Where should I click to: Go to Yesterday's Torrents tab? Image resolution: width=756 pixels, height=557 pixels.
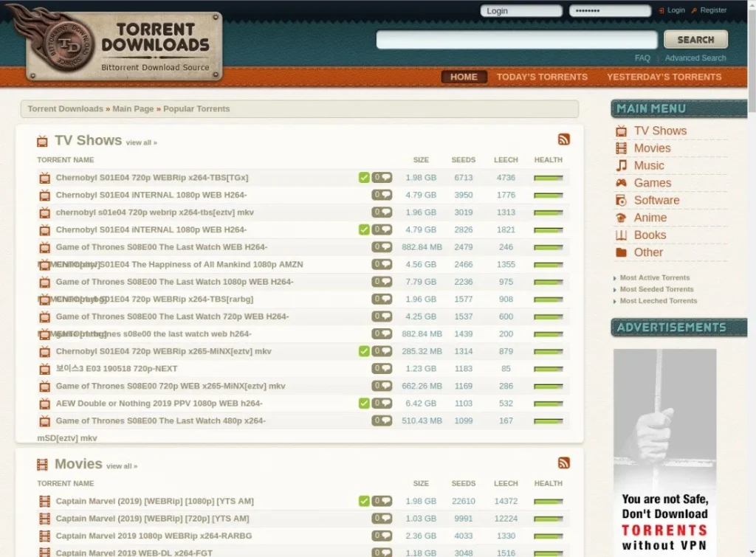click(x=664, y=77)
